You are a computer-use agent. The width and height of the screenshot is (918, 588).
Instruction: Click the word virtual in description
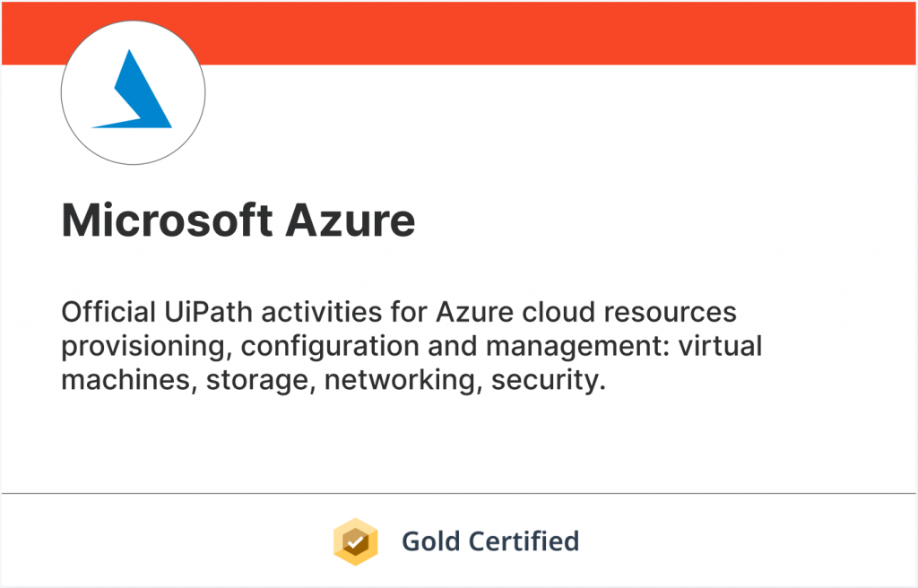coord(716,347)
